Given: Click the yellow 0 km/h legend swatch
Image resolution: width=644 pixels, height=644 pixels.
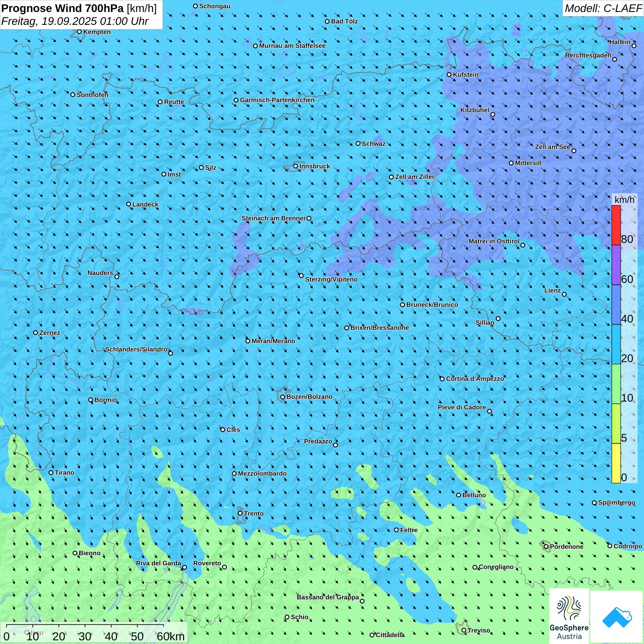Looking at the screenshot, I should click(616, 463).
